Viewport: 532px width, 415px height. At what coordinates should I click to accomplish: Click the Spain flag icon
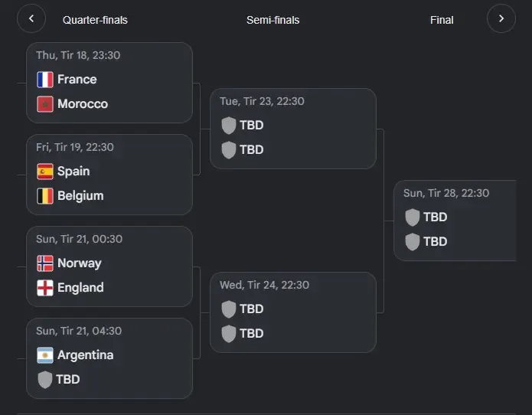click(x=45, y=172)
